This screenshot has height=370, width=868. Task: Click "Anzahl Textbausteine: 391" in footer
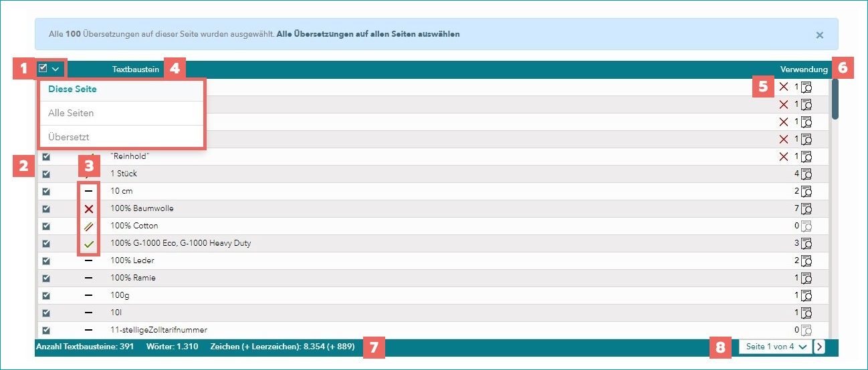[x=84, y=347]
